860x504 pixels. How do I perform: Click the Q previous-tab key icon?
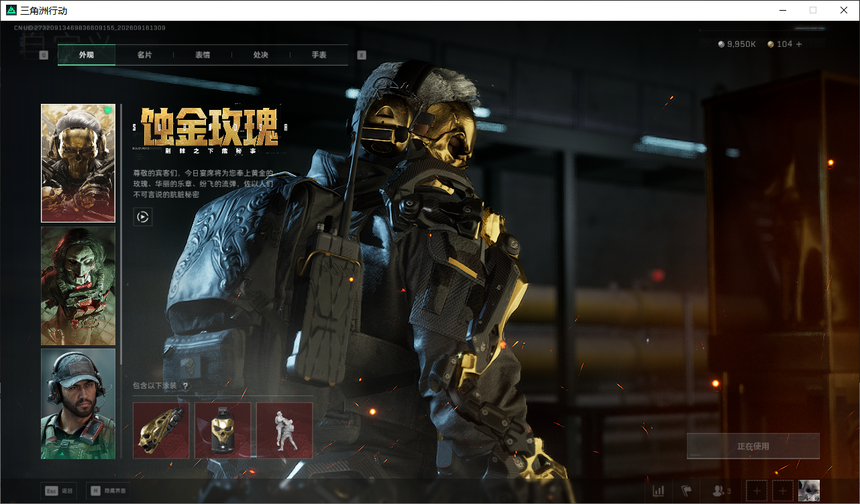[44, 55]
